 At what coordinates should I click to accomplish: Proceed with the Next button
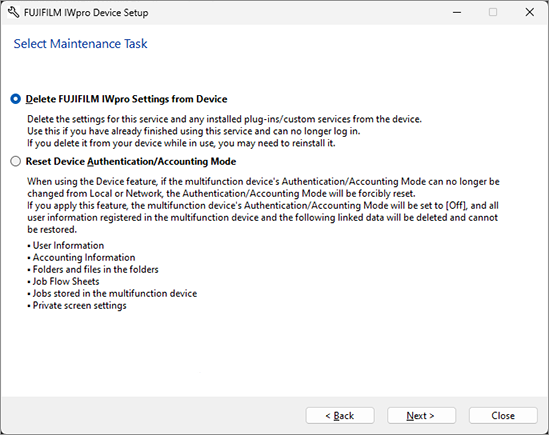coord(421,415)
